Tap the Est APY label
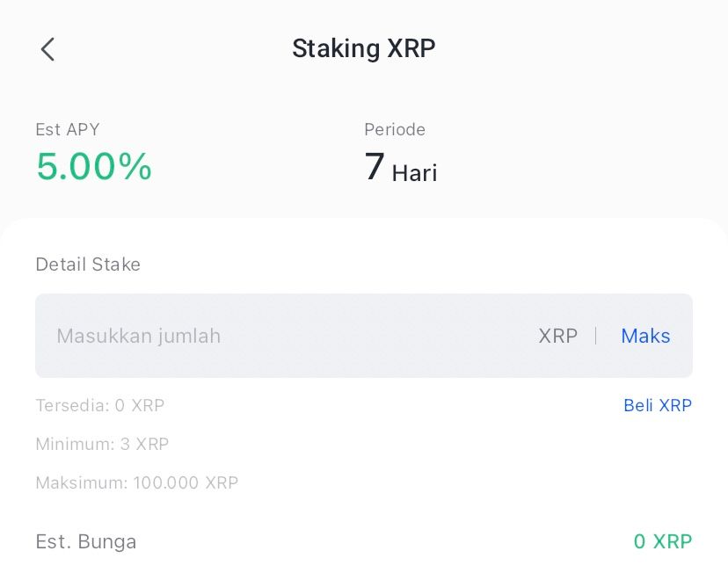Image resolution: width=728 pixels, height=580 pixels. coord(67,129)
